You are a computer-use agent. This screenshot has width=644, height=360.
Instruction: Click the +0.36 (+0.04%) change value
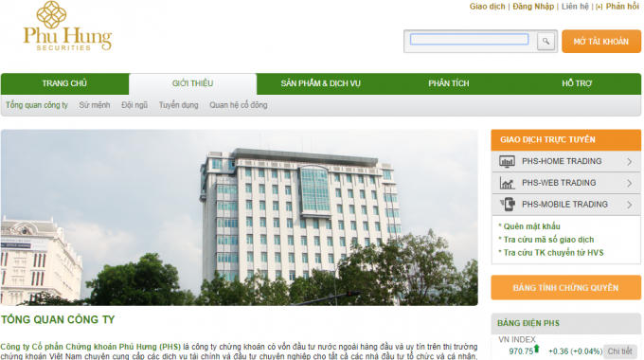575,351
